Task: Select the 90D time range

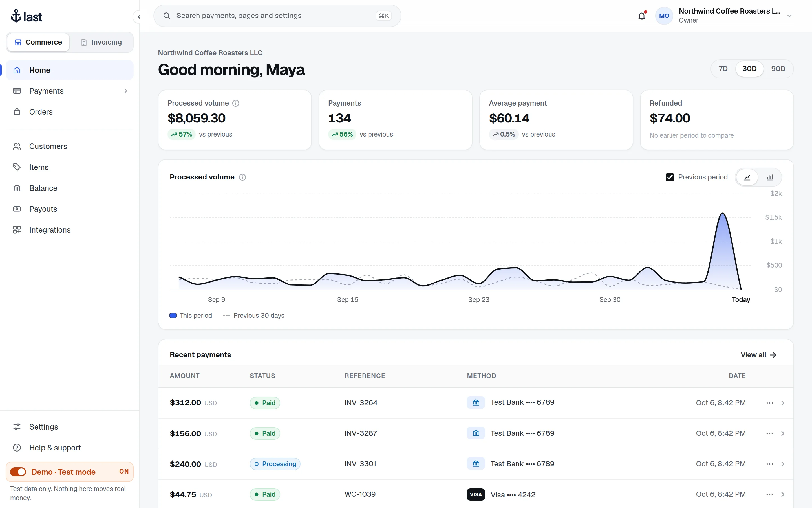Action: click(x=778, y=69)
